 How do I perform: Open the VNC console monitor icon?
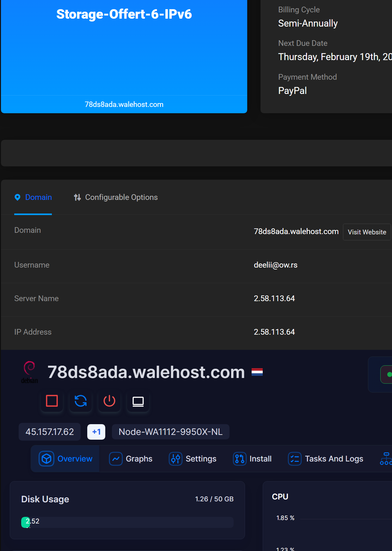[x=138, y=401]
